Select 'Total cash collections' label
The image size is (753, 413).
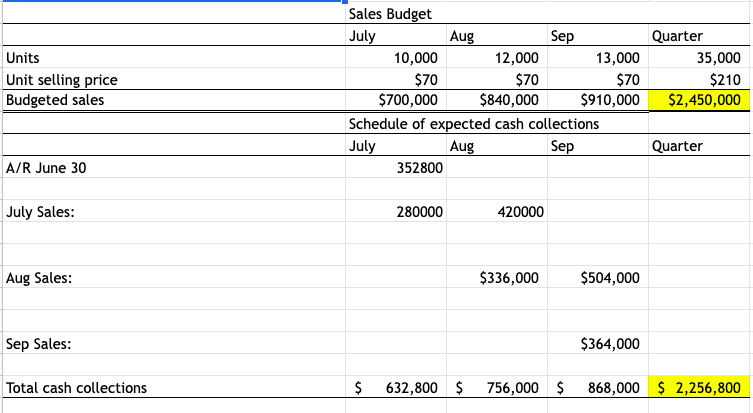point(76,388)
